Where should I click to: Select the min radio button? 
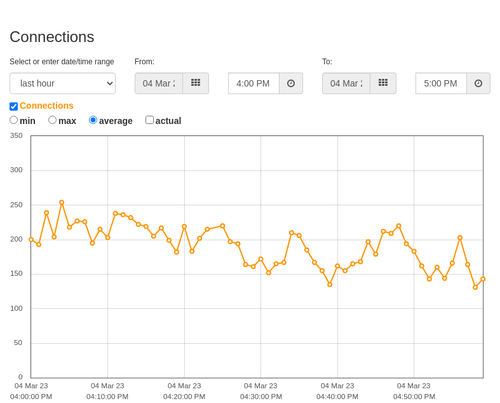[x=13, y=120]
